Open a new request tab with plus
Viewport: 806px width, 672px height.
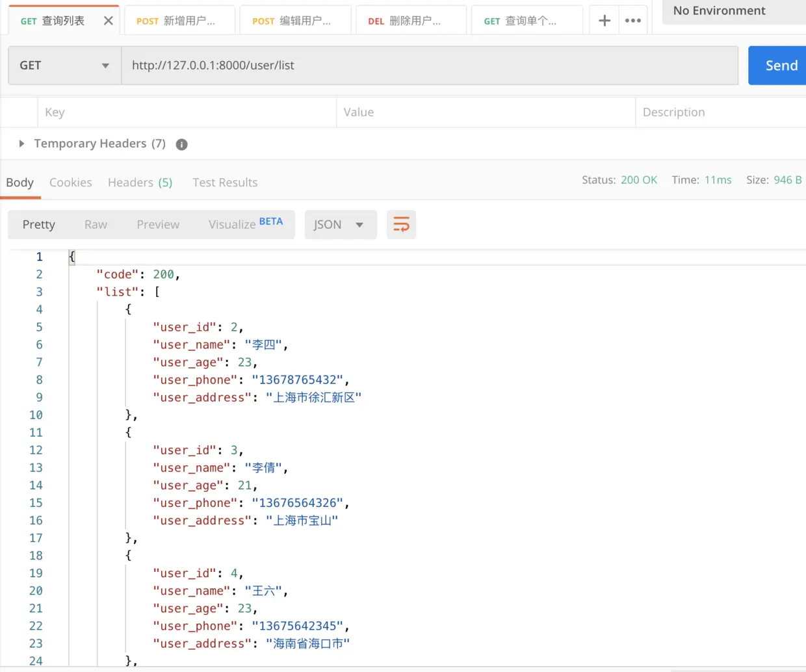604,21
